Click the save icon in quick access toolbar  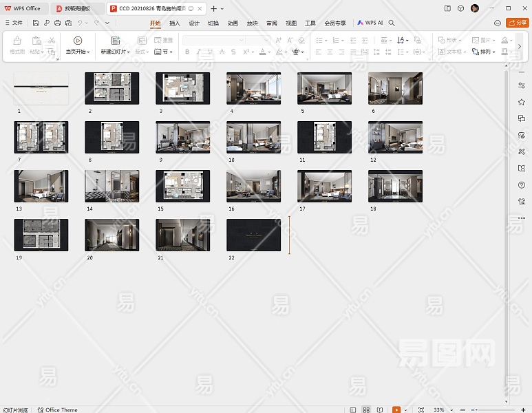[x=36, y=23]
